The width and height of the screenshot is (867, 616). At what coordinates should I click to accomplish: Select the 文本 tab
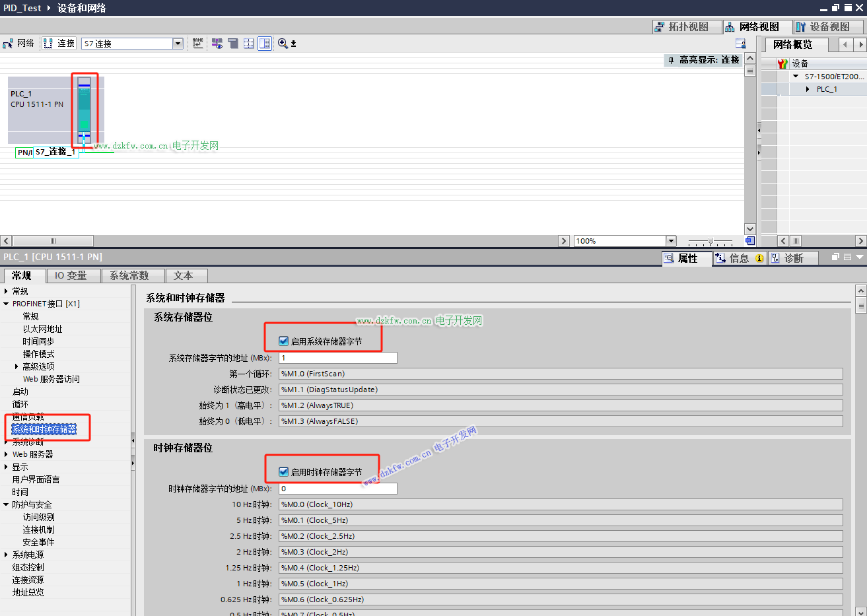pos(186,276)
